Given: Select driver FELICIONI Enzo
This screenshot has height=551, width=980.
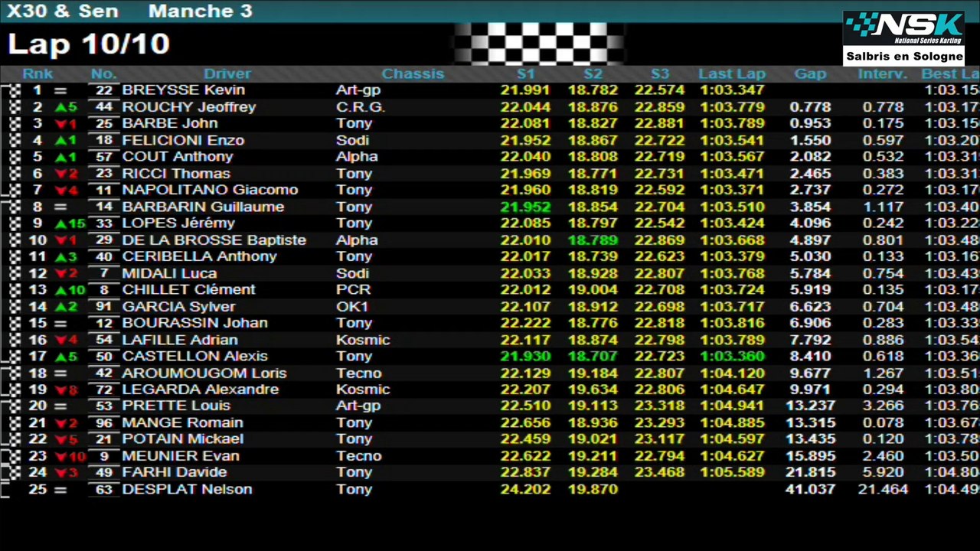Looking at the screenshot, I should point(183,140).
